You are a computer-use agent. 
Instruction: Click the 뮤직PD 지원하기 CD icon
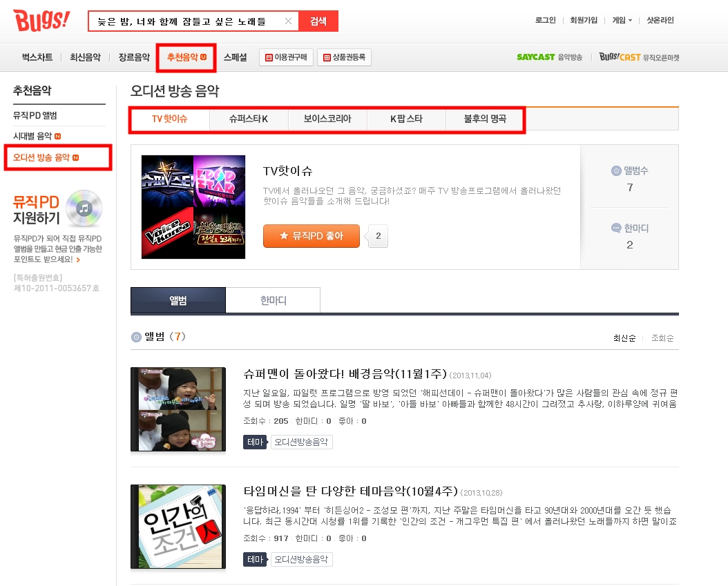coord(84,208)
